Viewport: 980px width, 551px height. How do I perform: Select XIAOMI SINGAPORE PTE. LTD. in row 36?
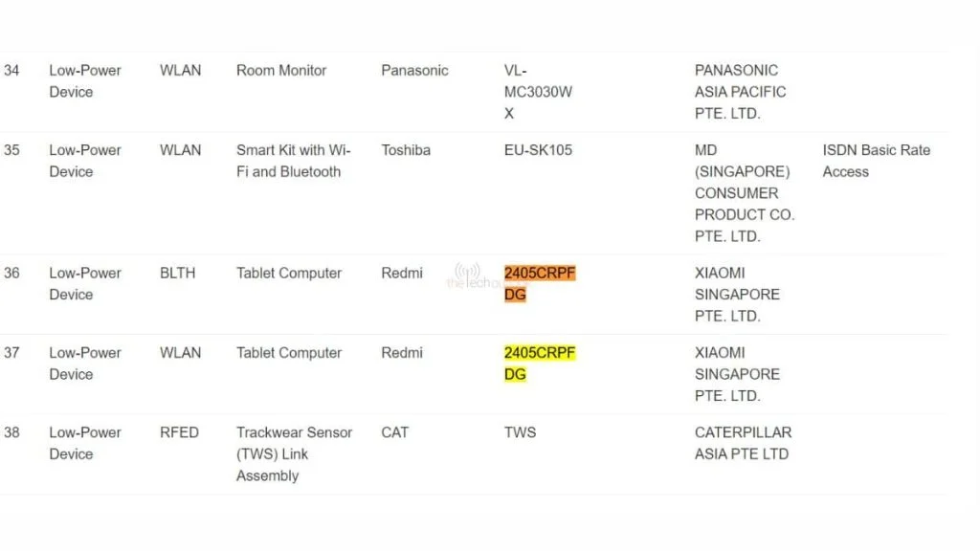pyautogui.click(x=737, y=295)
